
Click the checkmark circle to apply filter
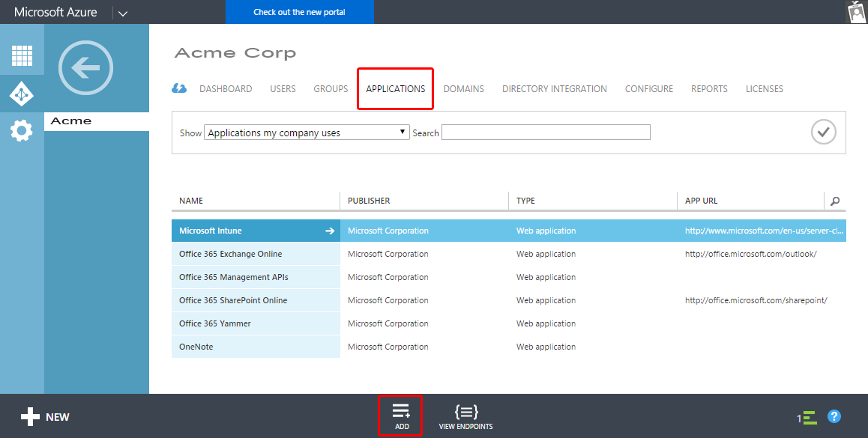[x=823, y=133]
